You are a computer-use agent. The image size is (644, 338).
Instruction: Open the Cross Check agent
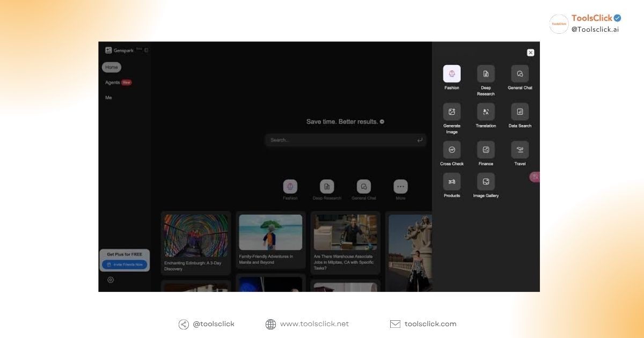451,150
